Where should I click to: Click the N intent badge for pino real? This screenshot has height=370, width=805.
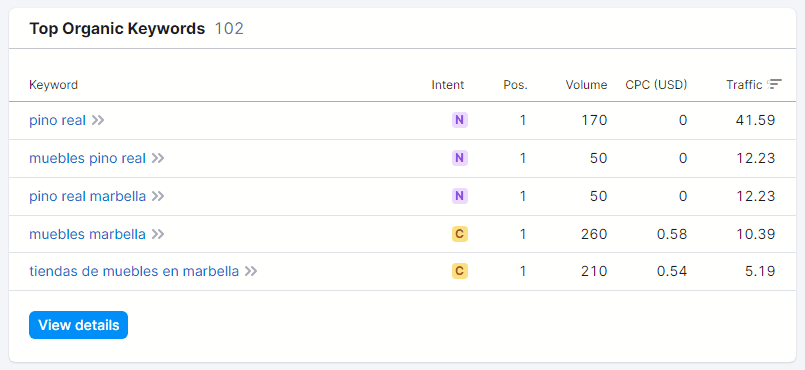point(459,120)
